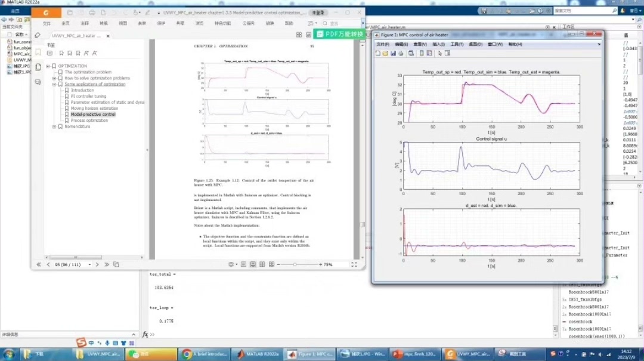Click the PDF zoom slider handle
The width and height of the screenshot is (644, 361).
coord(295,265)
